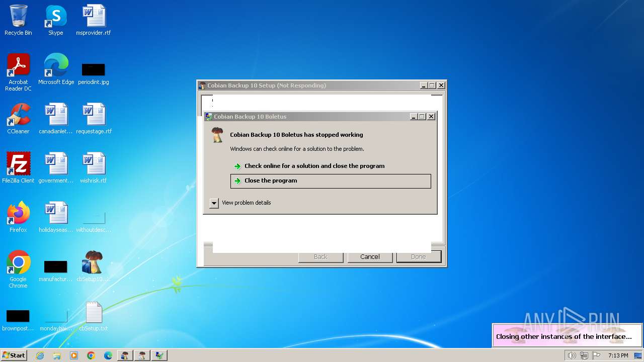Select the cbSetup10 installer mushroom icon
The image size is (644, 362).
[94, 266]
